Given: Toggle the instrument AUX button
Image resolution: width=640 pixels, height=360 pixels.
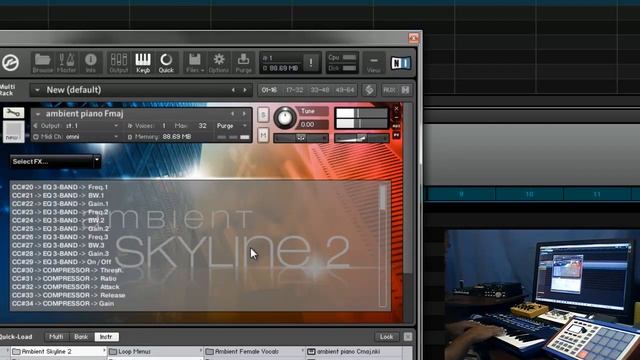Looking at the screenshot, I should 396,126.
